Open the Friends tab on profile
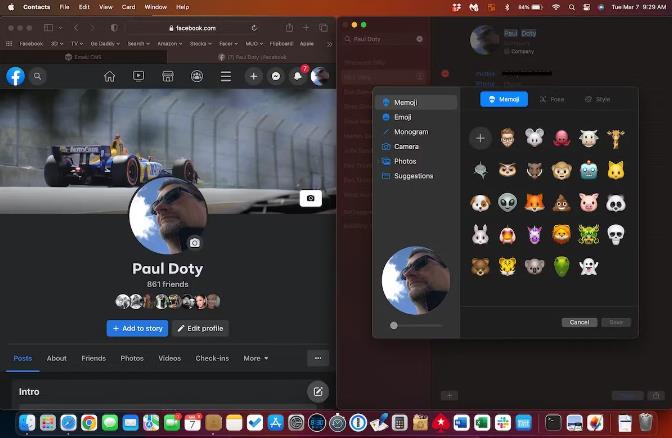The image size is (672, 438). coord(93,358)
